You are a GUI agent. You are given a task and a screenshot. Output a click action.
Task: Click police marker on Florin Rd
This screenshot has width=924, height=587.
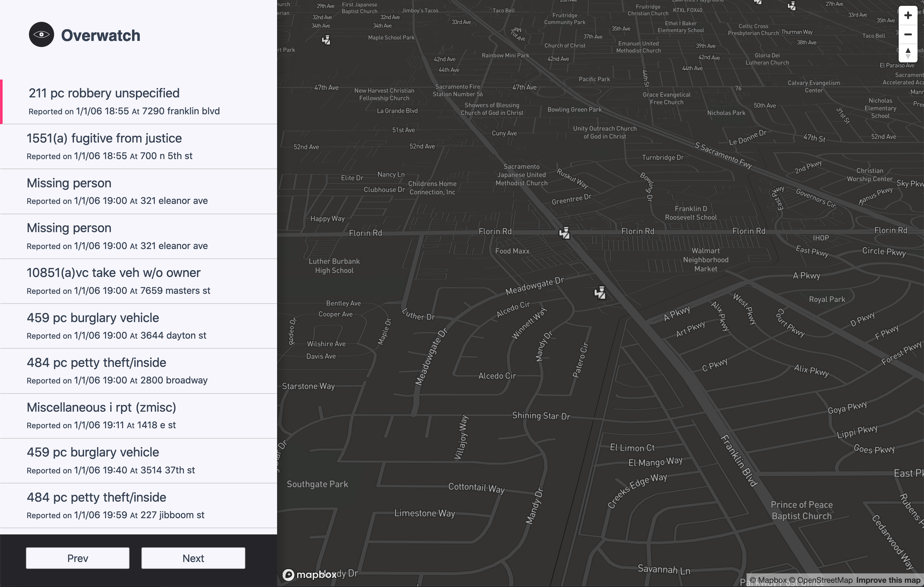pos(565,233)
